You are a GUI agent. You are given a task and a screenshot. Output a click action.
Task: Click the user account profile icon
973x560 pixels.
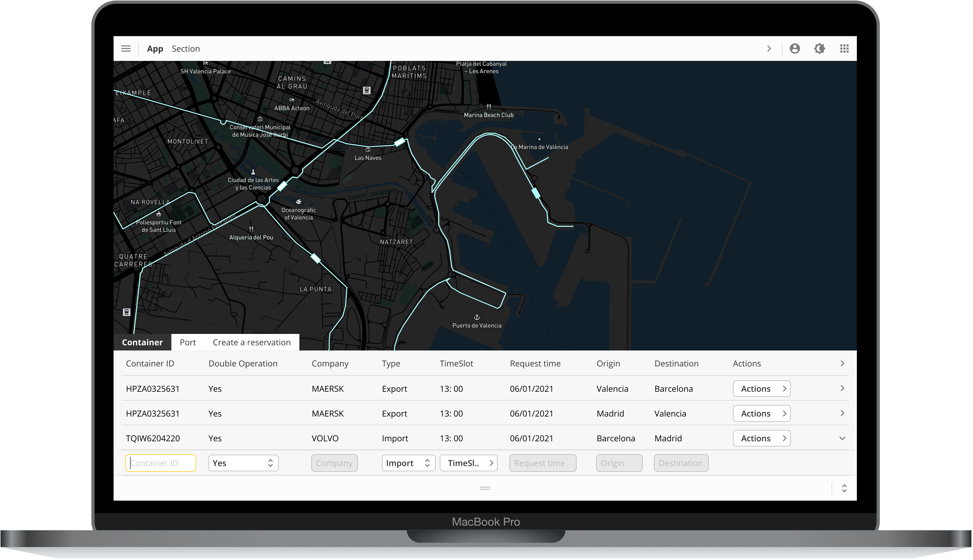[795, 49]
